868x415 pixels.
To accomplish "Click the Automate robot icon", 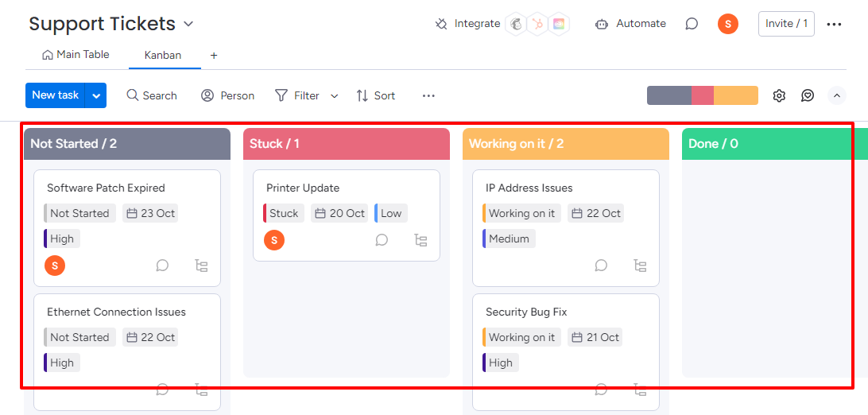I will click(602, 24).
